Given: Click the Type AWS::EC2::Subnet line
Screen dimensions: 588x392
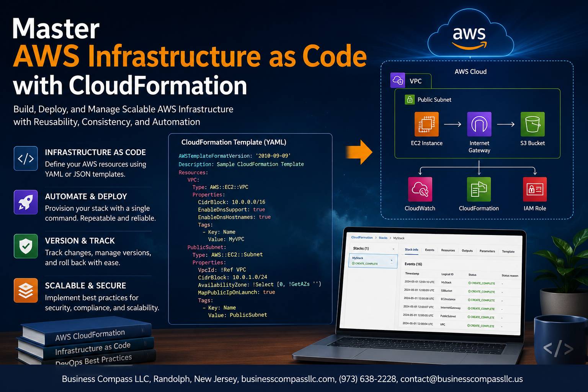Looking at the screenshot, I should click(227, 255).
